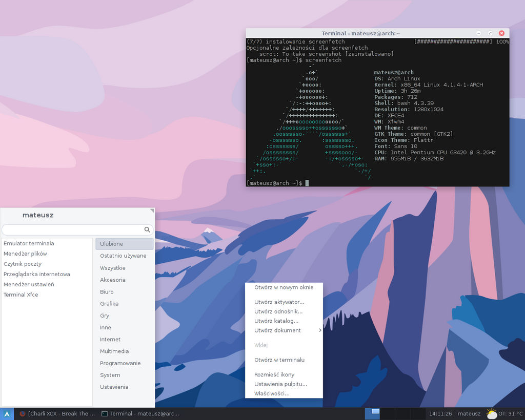Click the Kernel line in terminal output
The image size is (525, 420).
point(429,85)
